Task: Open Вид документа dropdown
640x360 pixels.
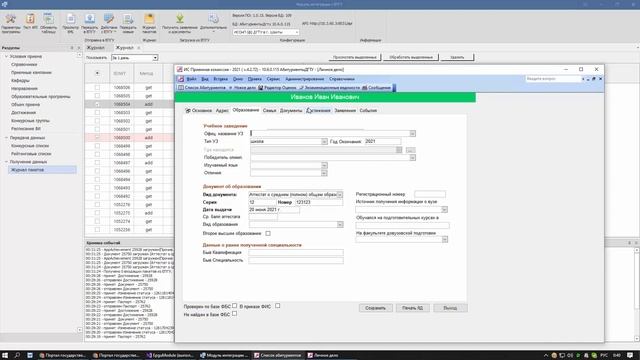Action: click(x=340, y=195)
